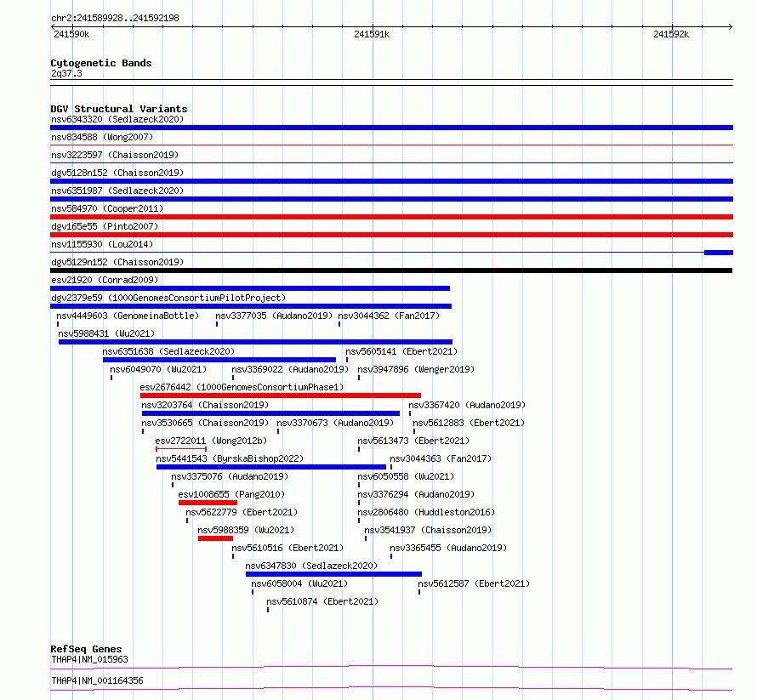Click the nsv5612883 (Ebert2021) label
This screenshot has height=700, width=757.
[x=469, y=423]
